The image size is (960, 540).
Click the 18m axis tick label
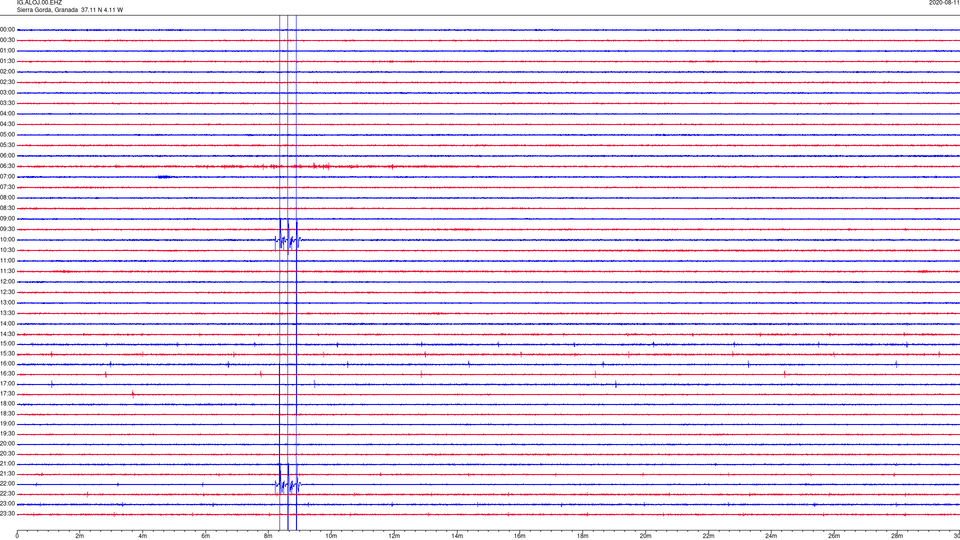tap(582, 536)
